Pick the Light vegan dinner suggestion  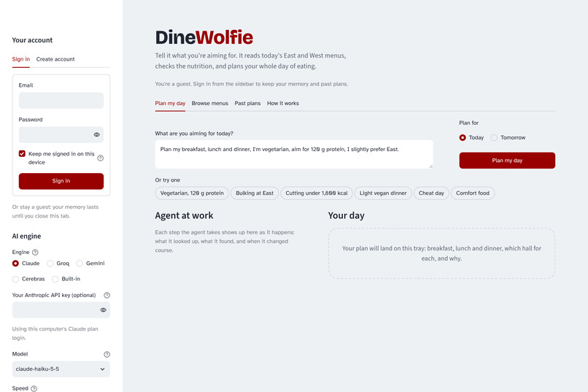(383, 193)
